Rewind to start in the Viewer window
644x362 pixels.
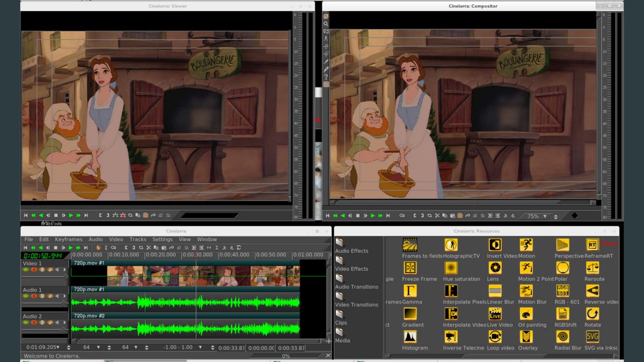25,215
